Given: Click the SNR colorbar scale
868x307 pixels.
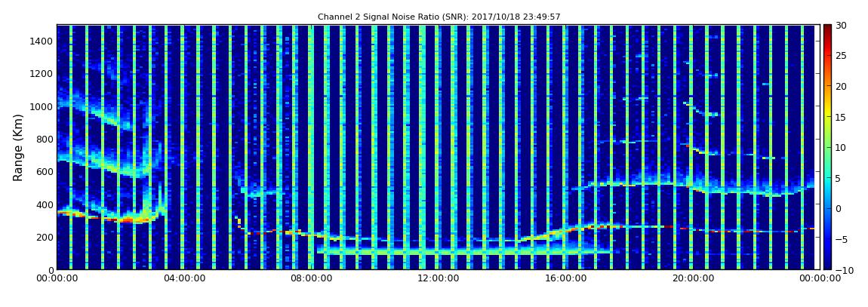Looking at the screenshot, I should pos(827,147).
